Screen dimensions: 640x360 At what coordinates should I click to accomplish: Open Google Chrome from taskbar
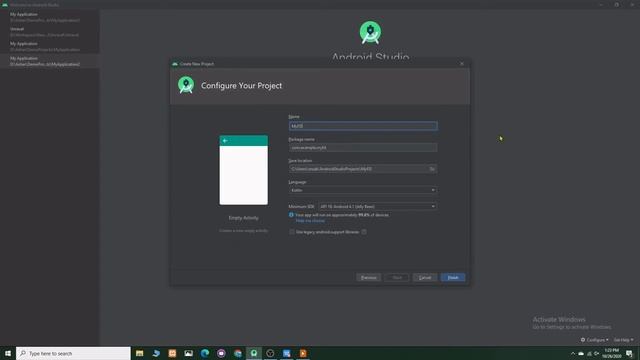coord(238,353)
